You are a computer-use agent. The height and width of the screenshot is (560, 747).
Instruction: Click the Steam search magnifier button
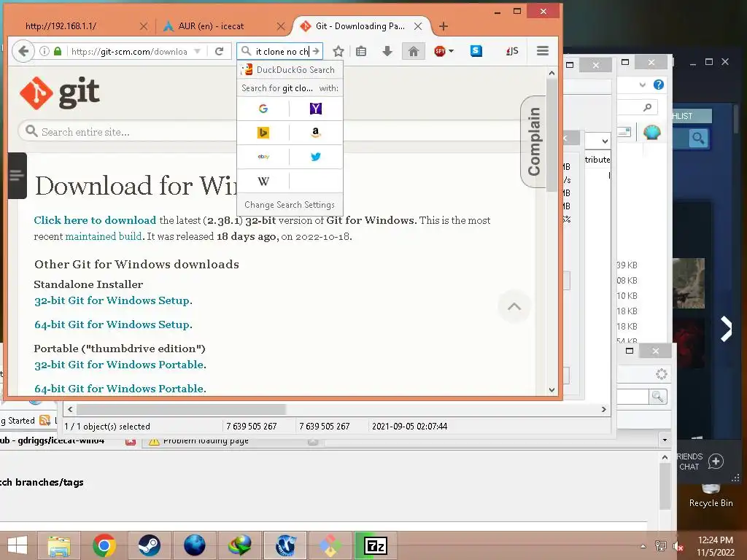coord(698,138)
